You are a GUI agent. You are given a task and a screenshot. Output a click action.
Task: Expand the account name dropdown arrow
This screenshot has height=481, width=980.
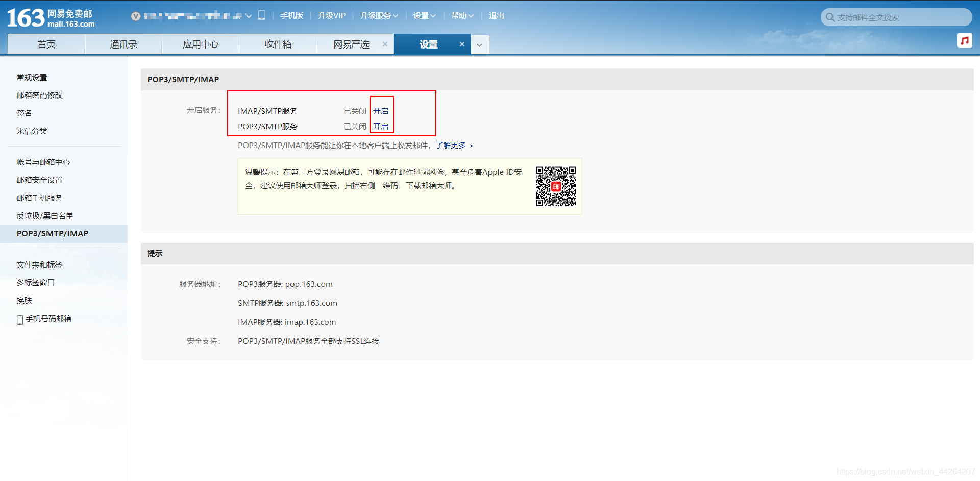[249, 16]
